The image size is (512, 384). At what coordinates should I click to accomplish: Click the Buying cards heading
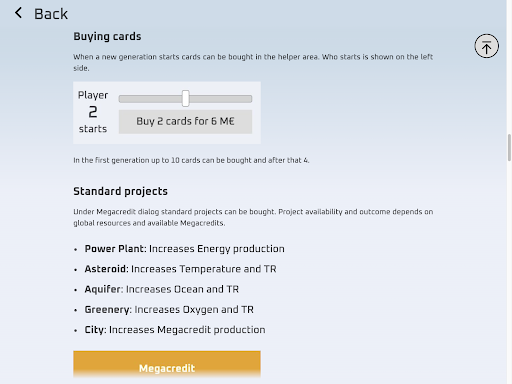click(x=107, y=36)
